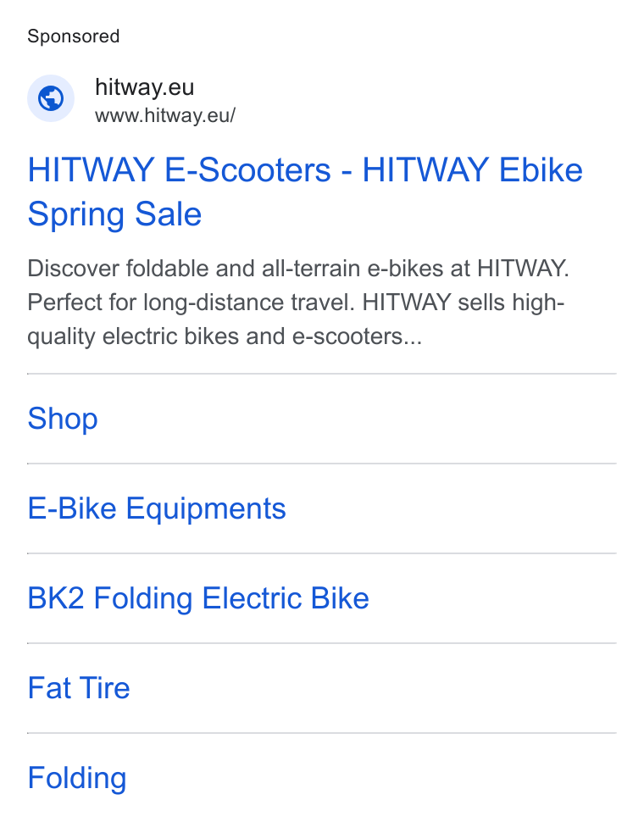Click 'Perfect for long-distance travel' description line
This screenshot has width=644, height=822.
pos(191,303)
